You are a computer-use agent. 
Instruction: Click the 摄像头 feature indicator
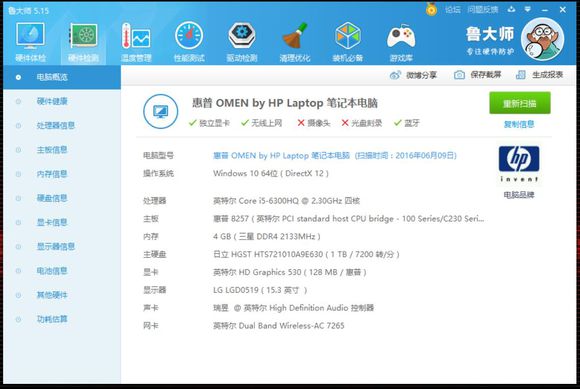tap(314, 123)
